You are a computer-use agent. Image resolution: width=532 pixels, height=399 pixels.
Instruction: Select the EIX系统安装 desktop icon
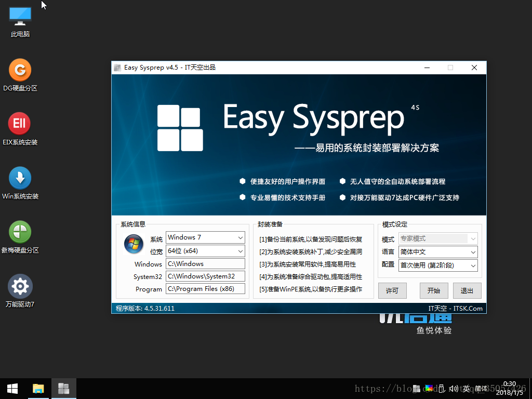[20, 129]
